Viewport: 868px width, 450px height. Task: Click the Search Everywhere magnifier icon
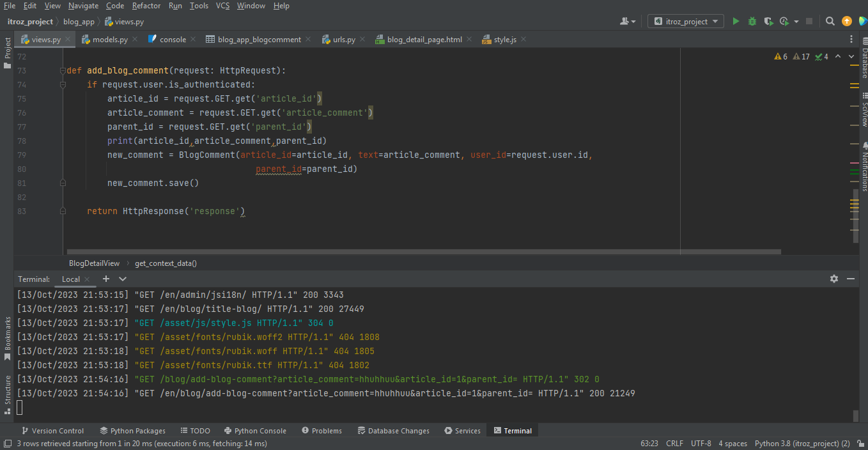830,21
